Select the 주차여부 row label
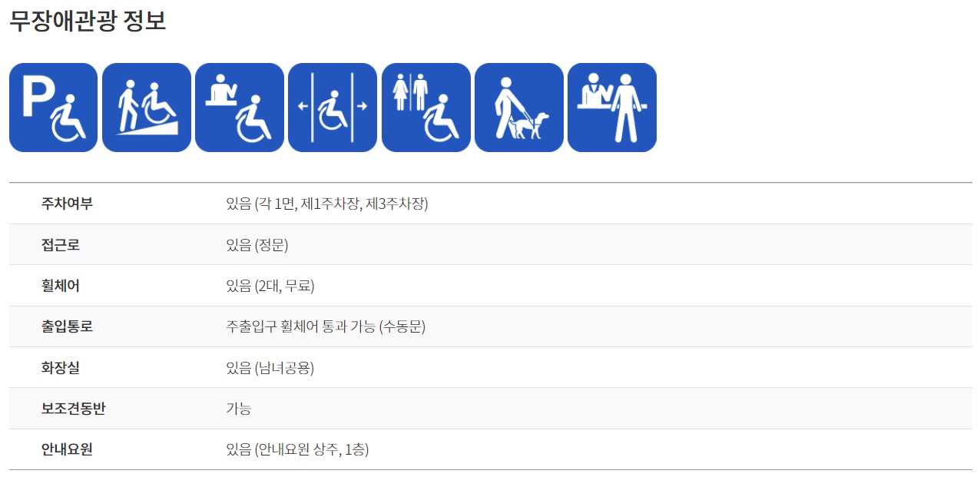The height and width of the screenshot is (477, 980). point(68,204)
